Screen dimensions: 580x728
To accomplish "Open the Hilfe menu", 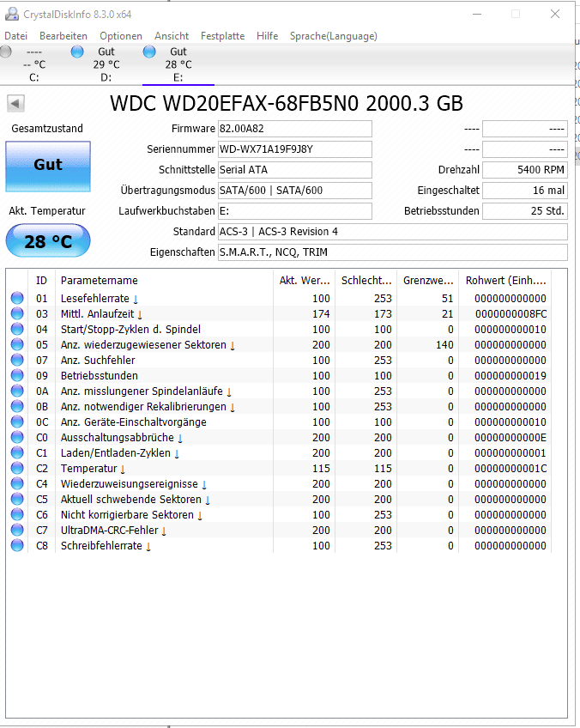I will click(268, 36).
